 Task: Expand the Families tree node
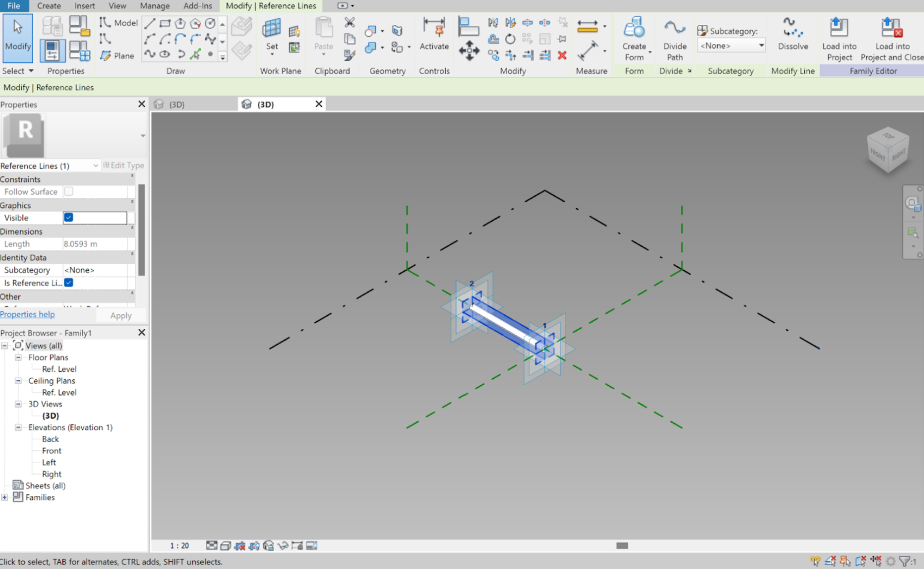coord(4,497)
